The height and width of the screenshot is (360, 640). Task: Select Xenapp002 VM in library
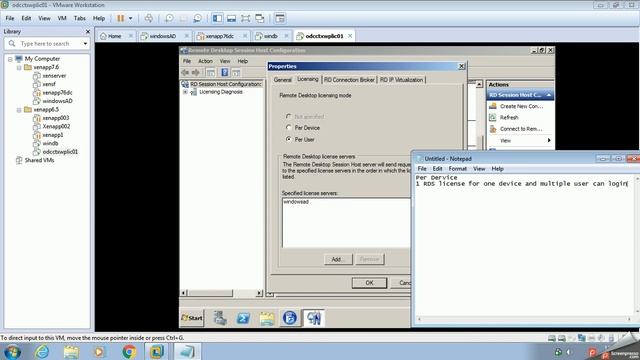(x=56, y=127)
